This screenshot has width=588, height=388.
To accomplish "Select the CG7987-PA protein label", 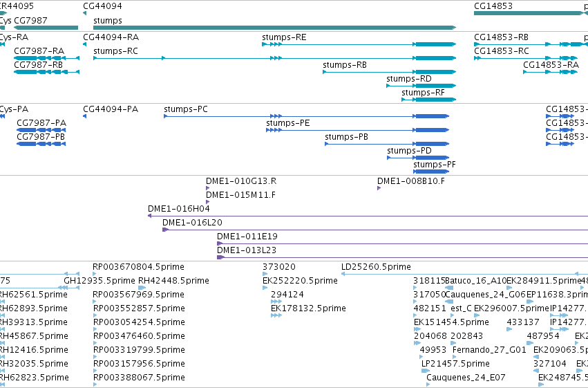I will tap(41, 123).
